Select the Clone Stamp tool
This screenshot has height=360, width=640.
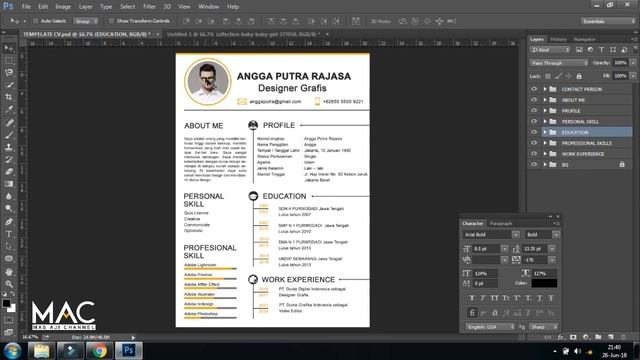9,147
